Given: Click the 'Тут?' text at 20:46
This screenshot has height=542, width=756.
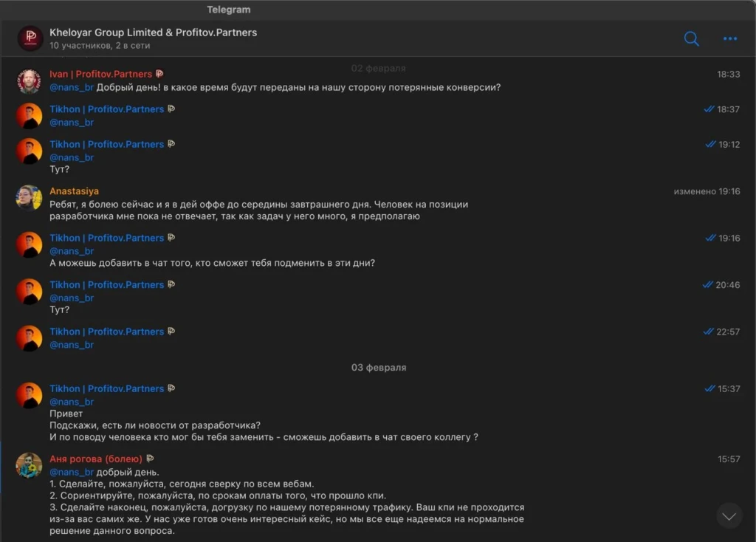Looking at the screenshot, I should [59, 309].
